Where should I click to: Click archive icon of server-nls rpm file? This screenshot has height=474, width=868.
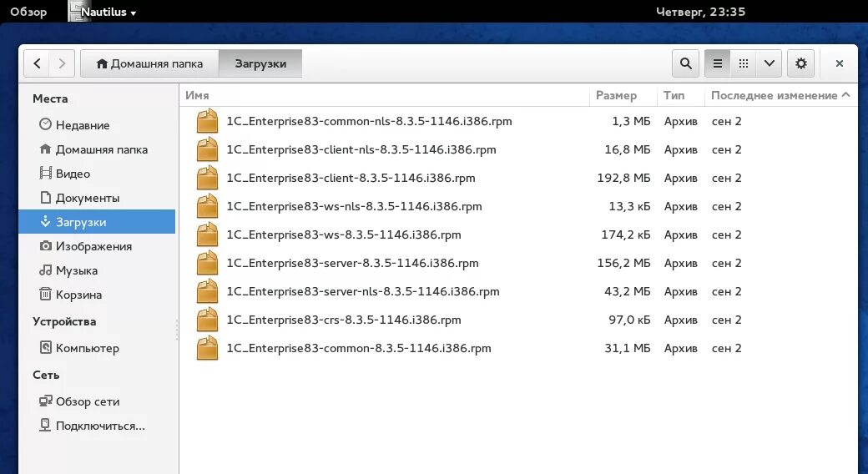(208, 291)
